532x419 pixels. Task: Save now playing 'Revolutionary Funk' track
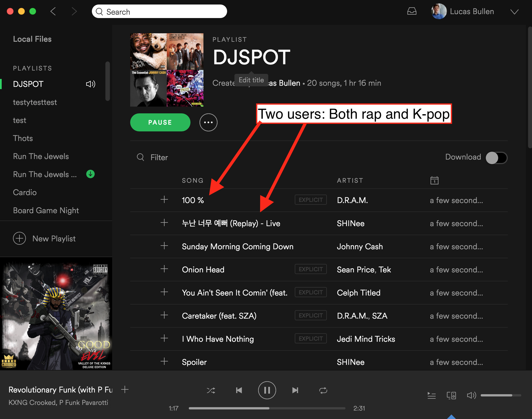point(125,390)
